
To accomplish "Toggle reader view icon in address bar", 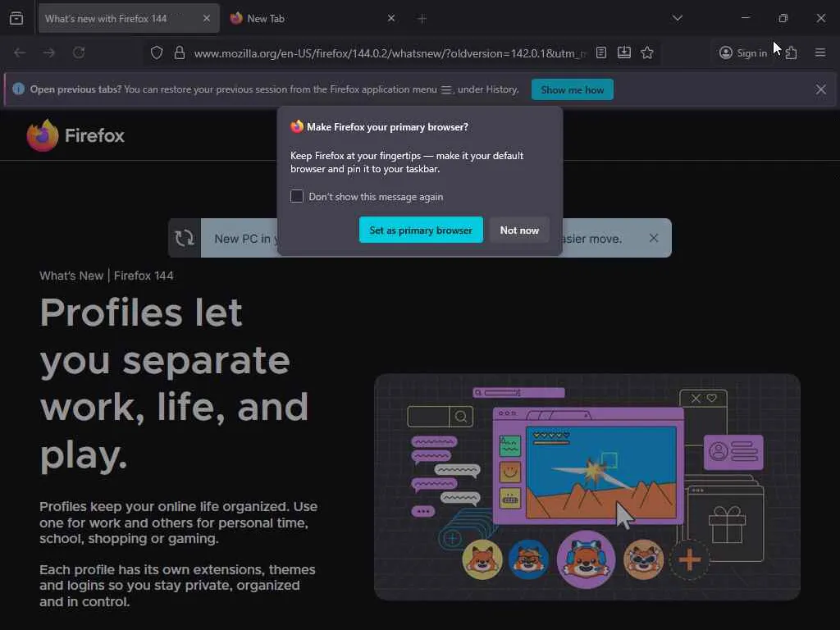I will (x=601, y=52).
